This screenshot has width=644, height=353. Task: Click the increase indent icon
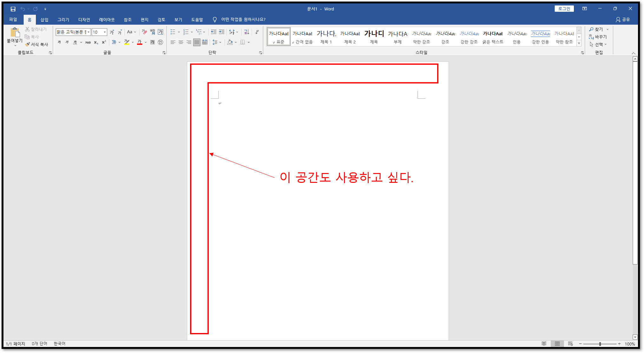tap(222, 32)
